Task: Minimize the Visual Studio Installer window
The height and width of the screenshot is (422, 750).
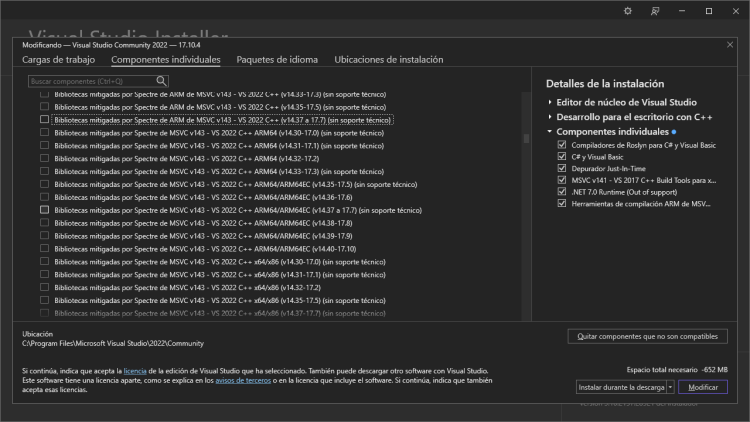Action: [x=682, y=11]
